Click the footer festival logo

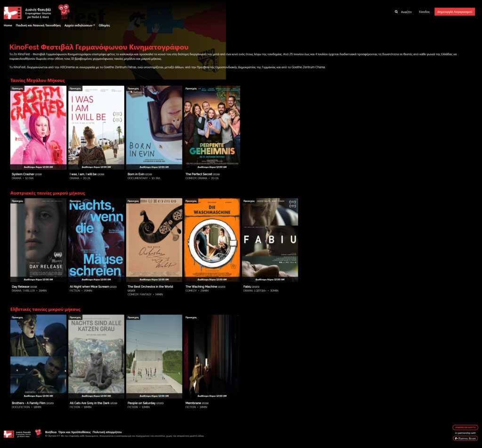point(17,434)
